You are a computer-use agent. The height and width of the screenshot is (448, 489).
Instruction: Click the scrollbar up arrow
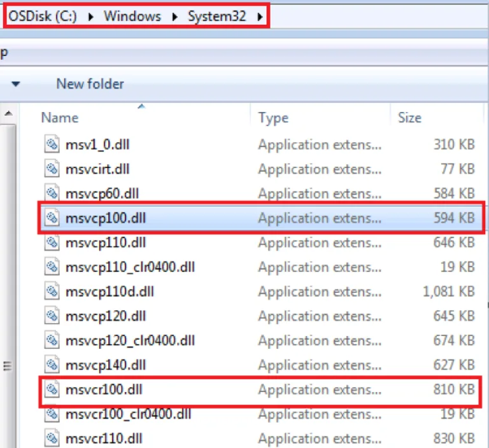[x=8, y=114]
